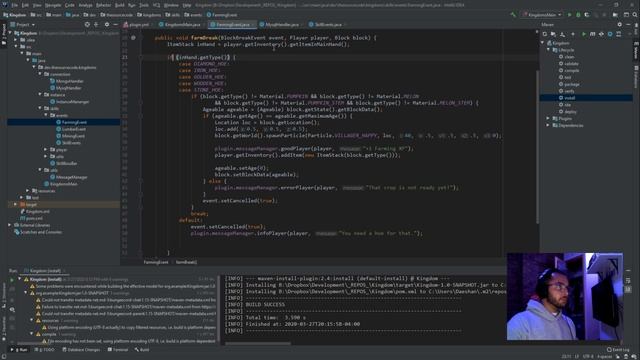The image size is (640, 360).
Task: Collapse the Lifecycle node in Maven
Action: click(x=549, y=50)
